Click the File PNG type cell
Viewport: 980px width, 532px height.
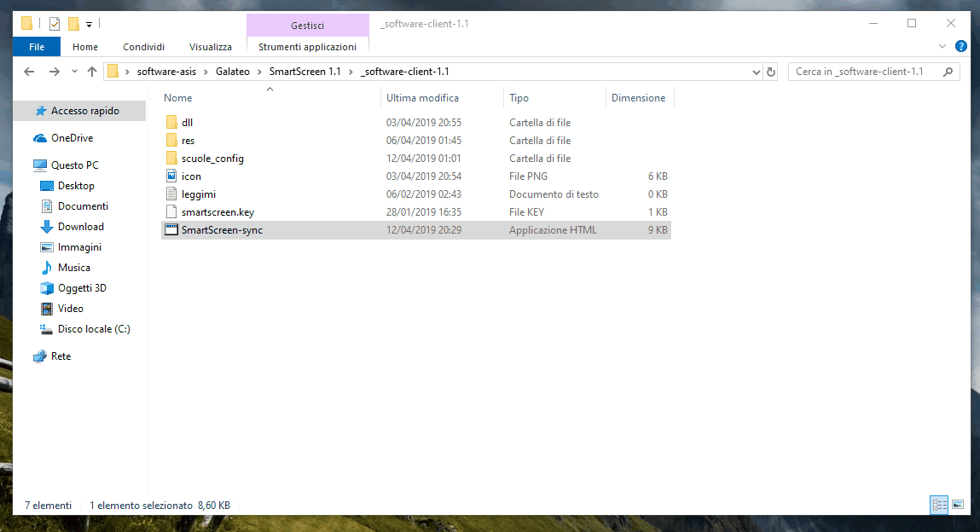point(528,176)
